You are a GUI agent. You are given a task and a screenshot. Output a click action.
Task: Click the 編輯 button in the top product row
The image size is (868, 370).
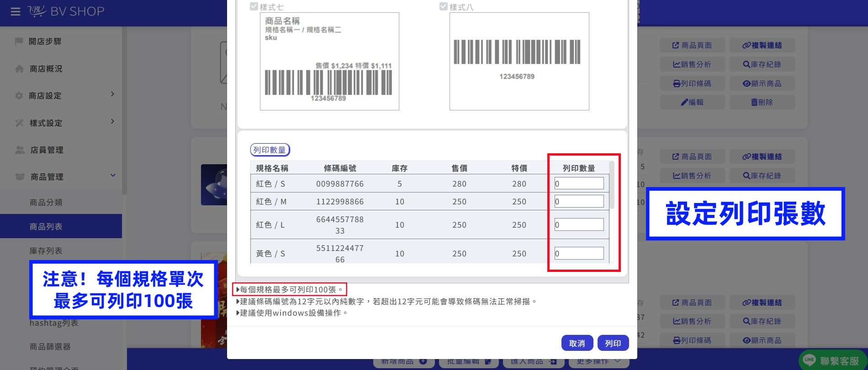click(692, 102)
